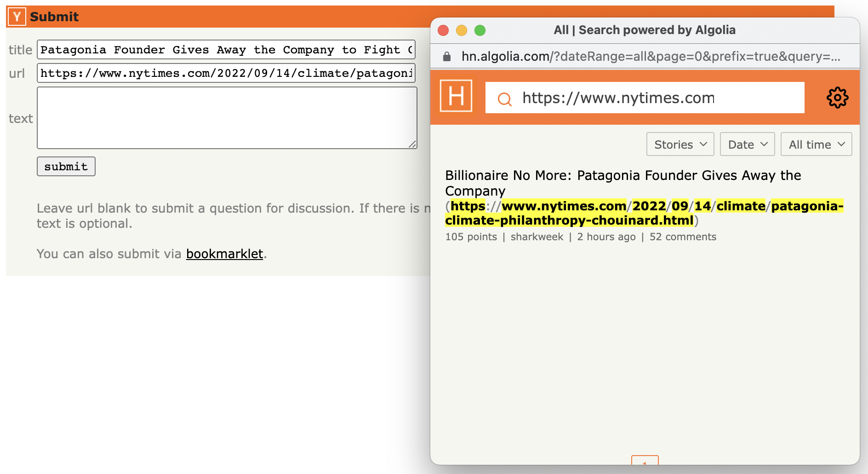
Task: Click the Y Combinator logo icon
Action: click(x=17, y=17)
